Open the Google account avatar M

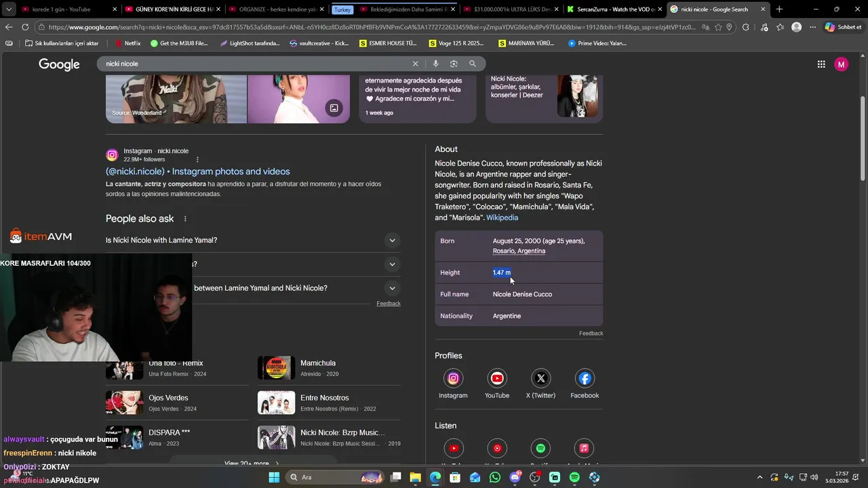point(842,64)
